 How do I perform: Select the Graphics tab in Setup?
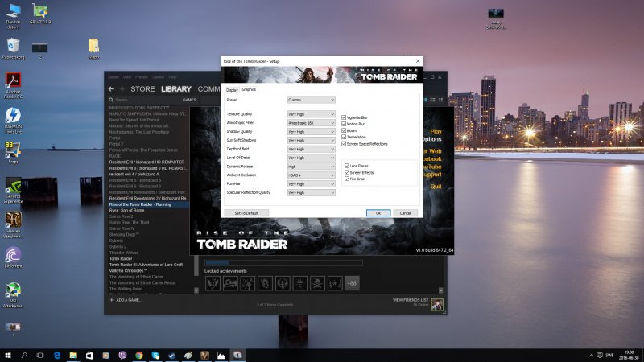click(x=249, y=89)
